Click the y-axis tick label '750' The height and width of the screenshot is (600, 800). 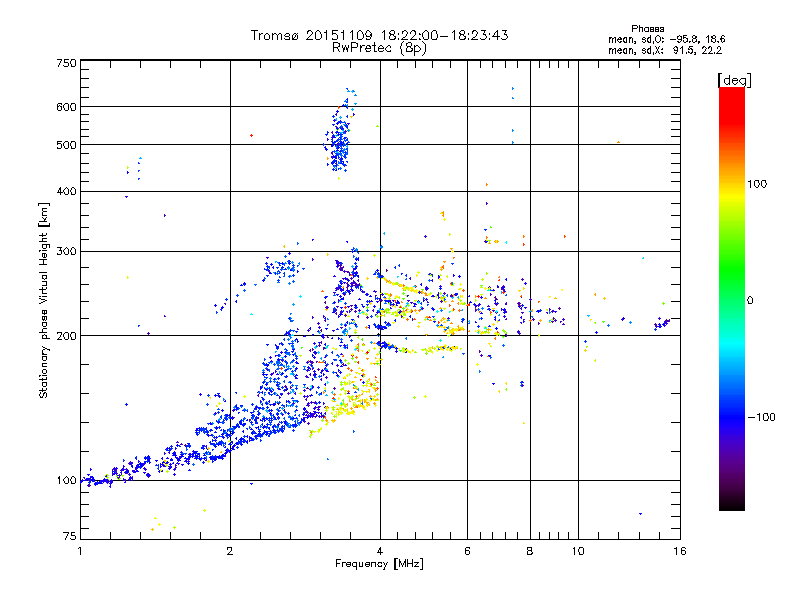coord(67,63)
